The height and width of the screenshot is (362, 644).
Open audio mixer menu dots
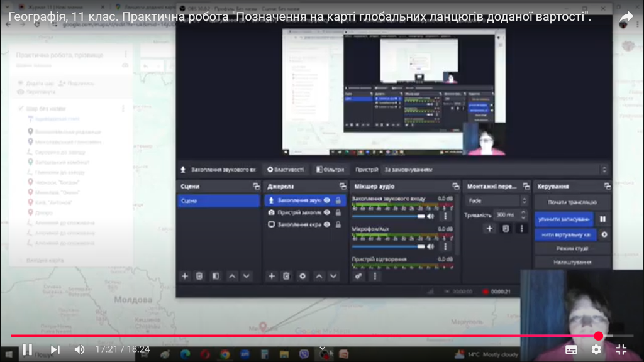coord(375,277)
